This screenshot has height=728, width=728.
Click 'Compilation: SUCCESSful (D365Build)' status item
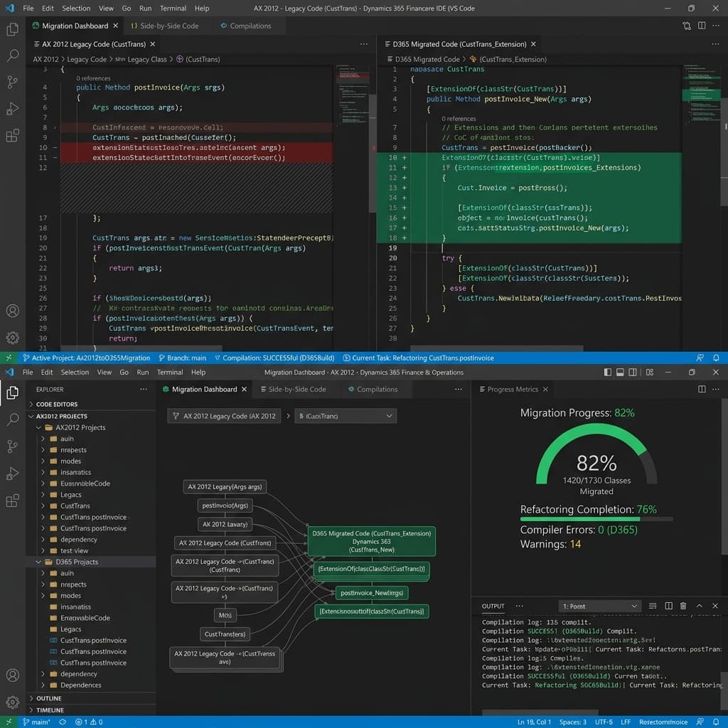pyautogui.click(x=274, y=358)
